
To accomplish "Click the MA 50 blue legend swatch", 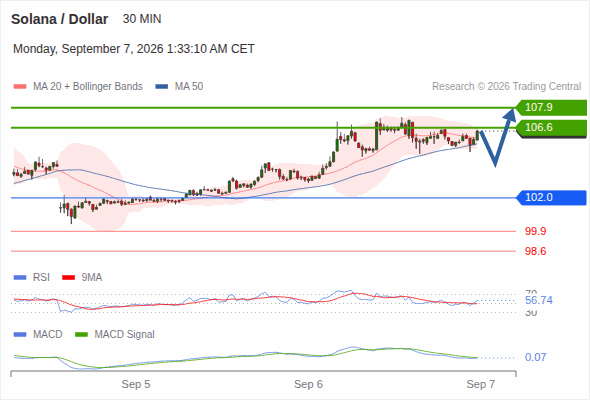I will 162,87.
